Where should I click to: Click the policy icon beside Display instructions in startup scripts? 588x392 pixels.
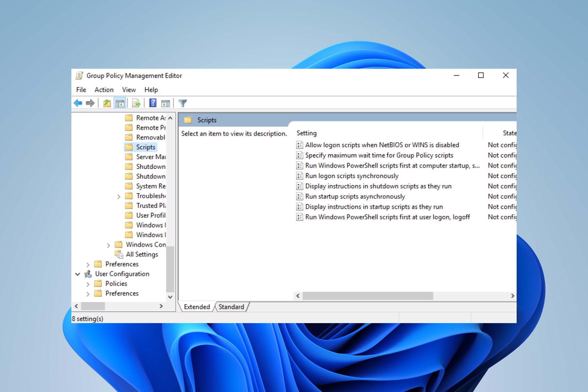[300, 207]
